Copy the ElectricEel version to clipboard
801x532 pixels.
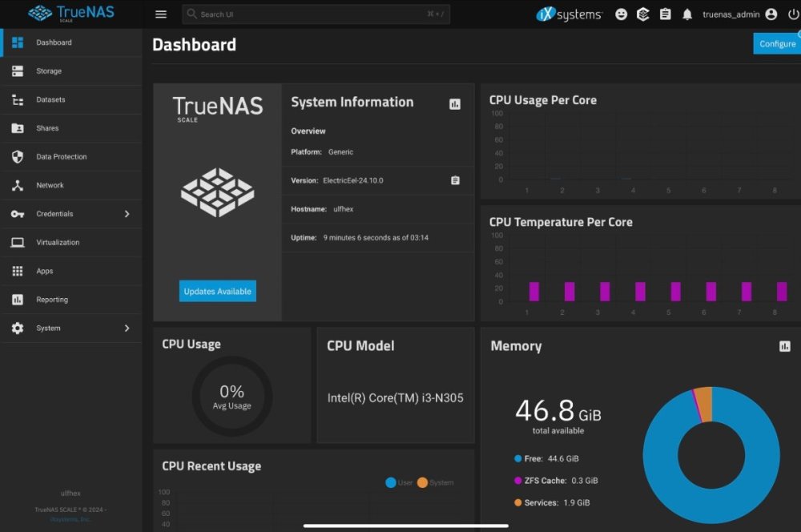(x=455, y=180)
